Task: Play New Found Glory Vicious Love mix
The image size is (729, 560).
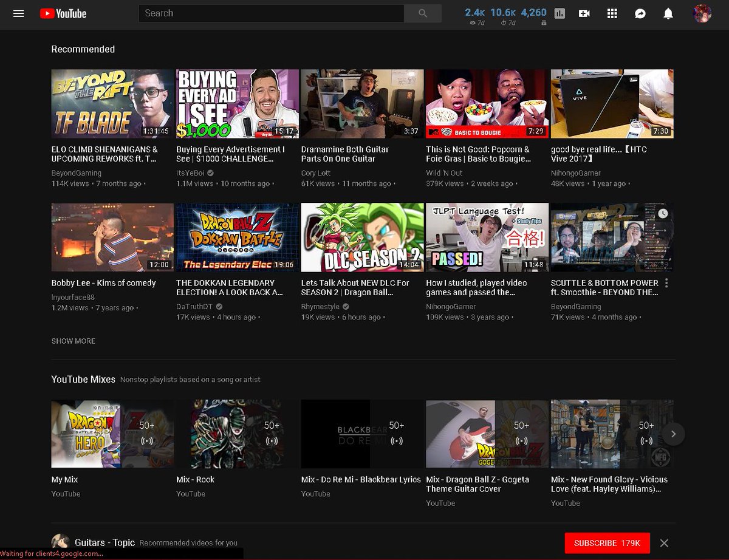Action: click(612, 434)
